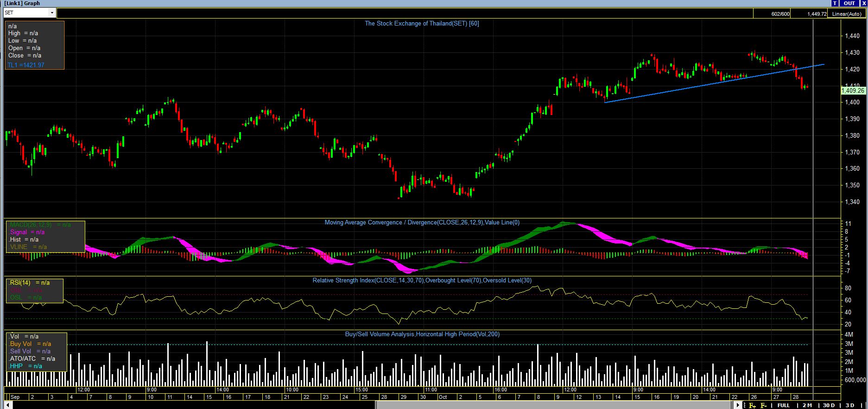Click the horizontal scrollbar right arrow
868x409 pixels.
pos(738,405)
